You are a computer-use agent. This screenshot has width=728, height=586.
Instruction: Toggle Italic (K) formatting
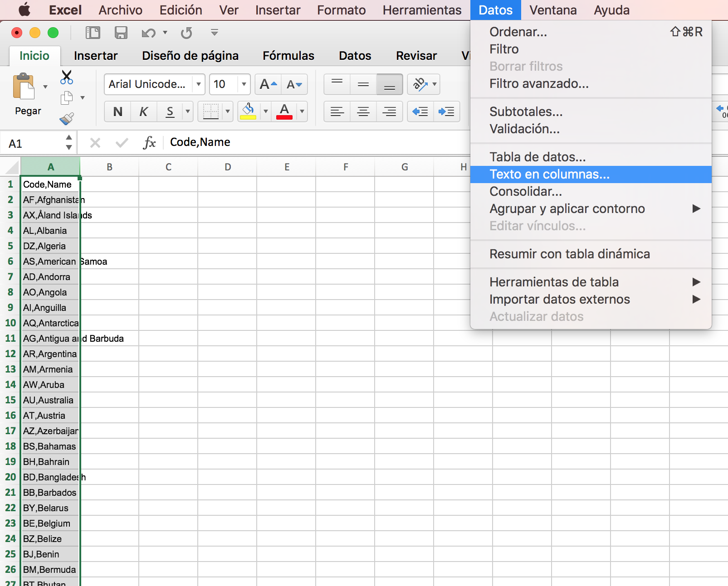pos(144,111)
